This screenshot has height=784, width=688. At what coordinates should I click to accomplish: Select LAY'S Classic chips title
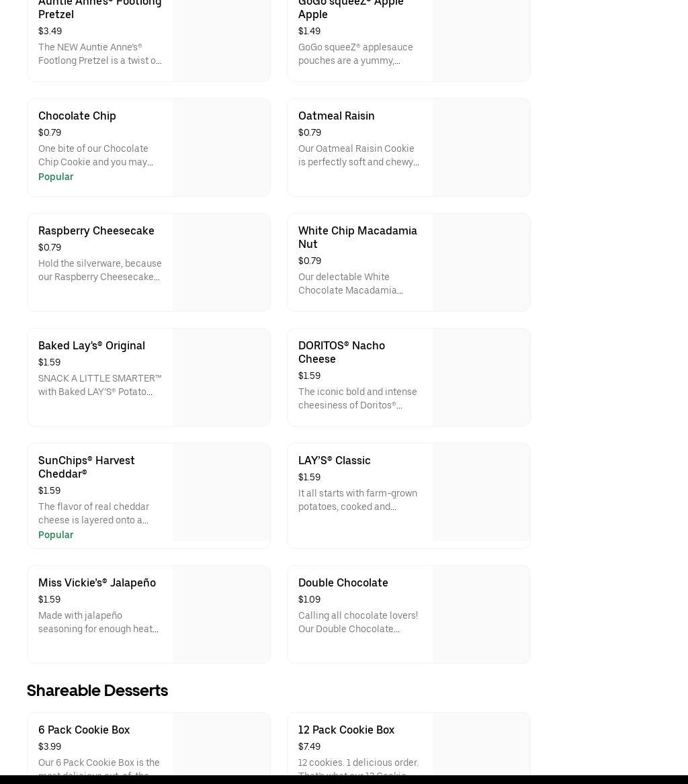pos(334,461)
